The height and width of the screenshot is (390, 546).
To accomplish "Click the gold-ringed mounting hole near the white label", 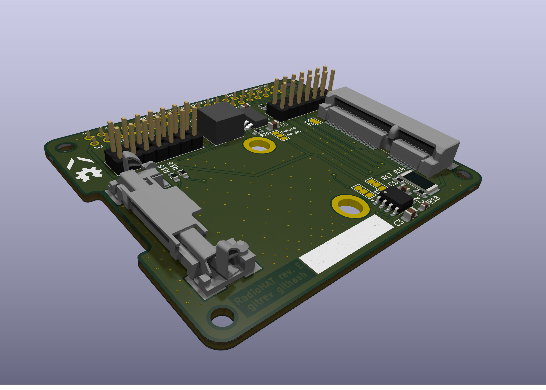I will [350, 206].
